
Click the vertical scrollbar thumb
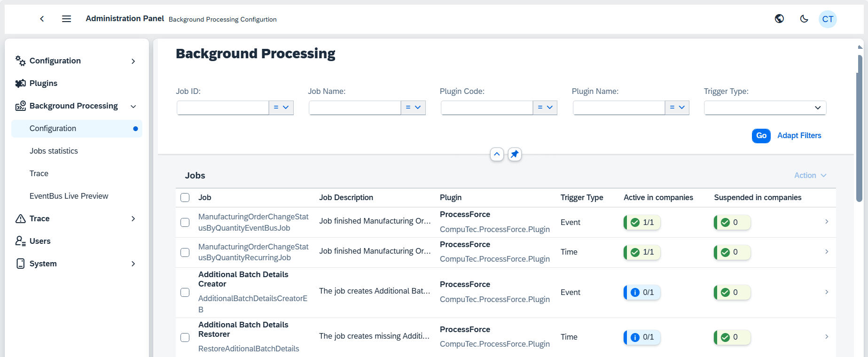[x=860, y=128]
